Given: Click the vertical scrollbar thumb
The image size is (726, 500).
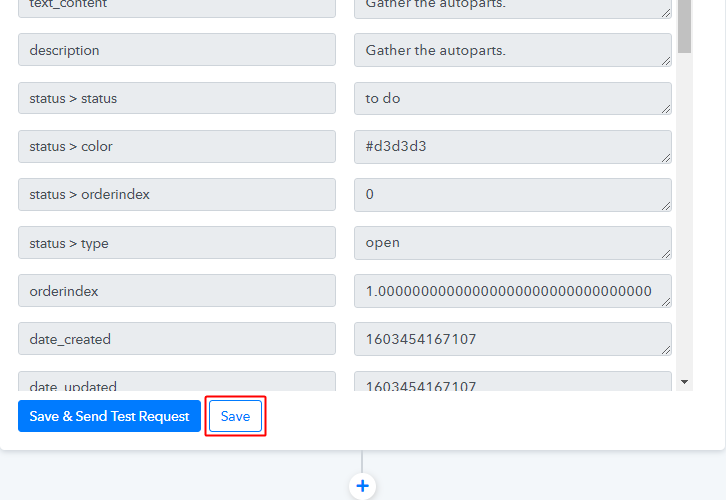Looking at the screenshot, I should (x=684, y=26).
